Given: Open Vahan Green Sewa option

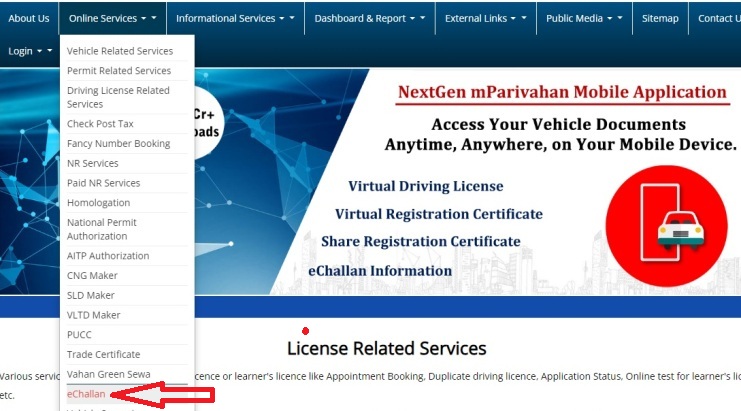Looking at the screenshot, I should pyautogui.click(x=109, y=374).
